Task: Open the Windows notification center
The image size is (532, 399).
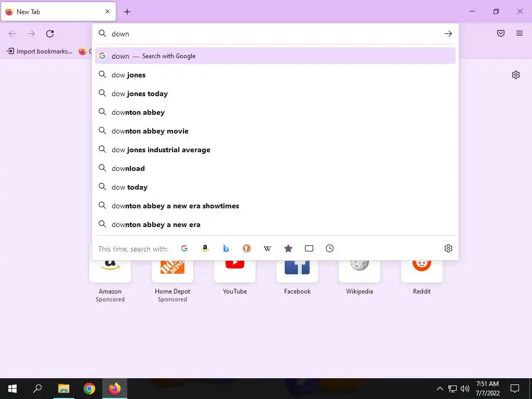Action: [515, 389]
